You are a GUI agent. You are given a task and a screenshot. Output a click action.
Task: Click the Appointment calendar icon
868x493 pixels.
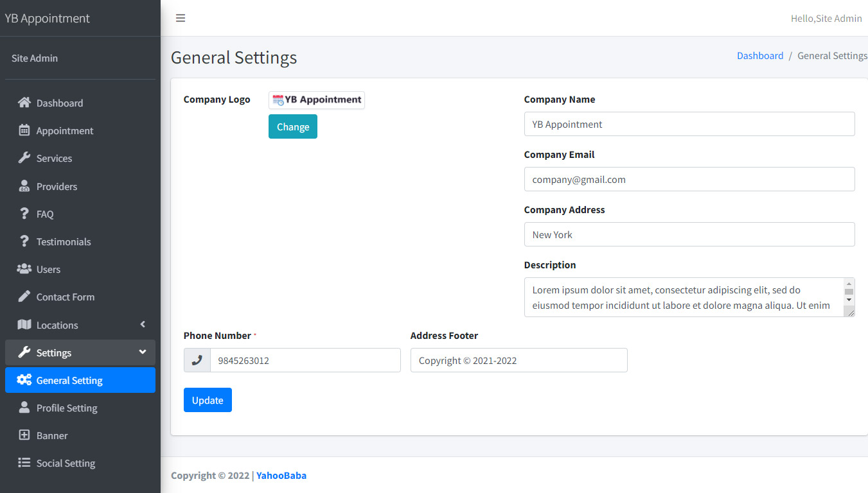[x=24, y=130]
